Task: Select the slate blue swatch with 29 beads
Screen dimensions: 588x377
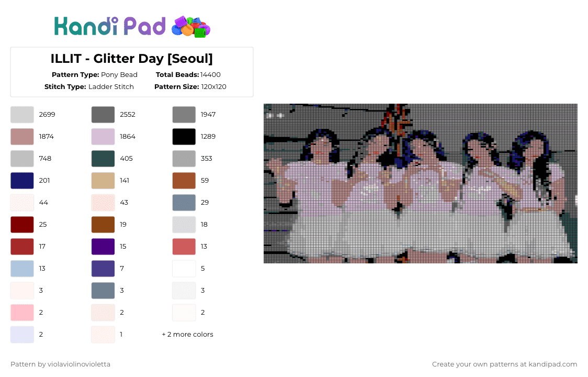Action: click(184, 203)
